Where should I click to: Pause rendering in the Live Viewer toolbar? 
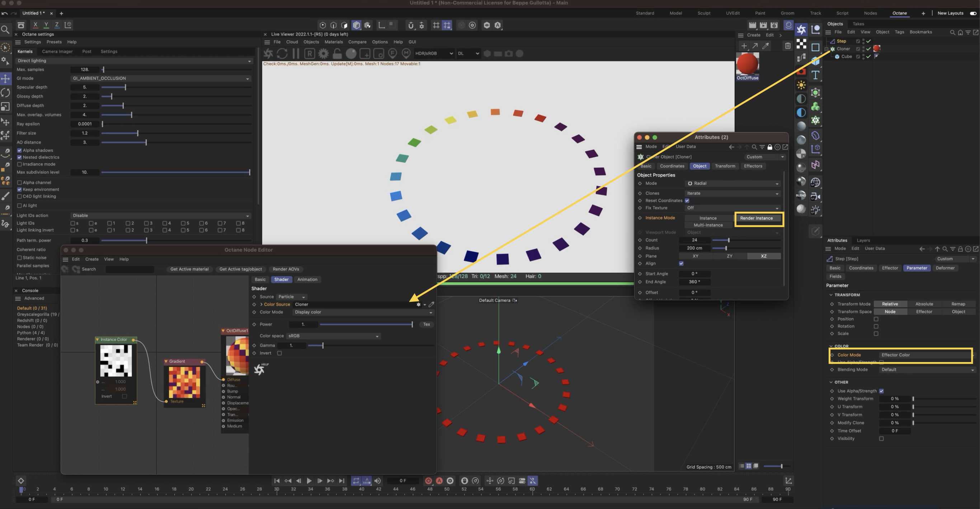[296, 54]
